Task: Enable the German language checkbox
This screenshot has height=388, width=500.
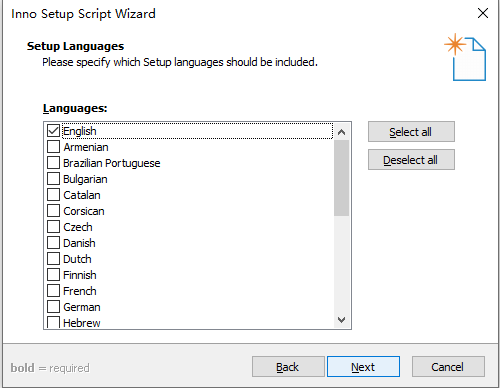Action: 53,307
